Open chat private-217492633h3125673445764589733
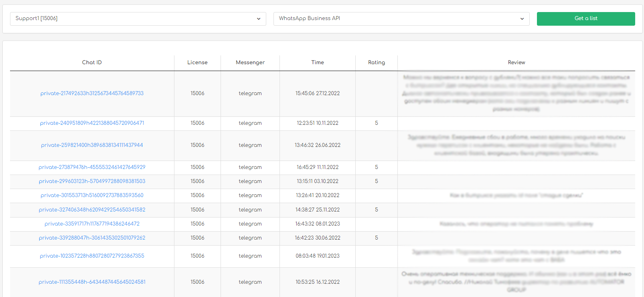 point(92,94)
